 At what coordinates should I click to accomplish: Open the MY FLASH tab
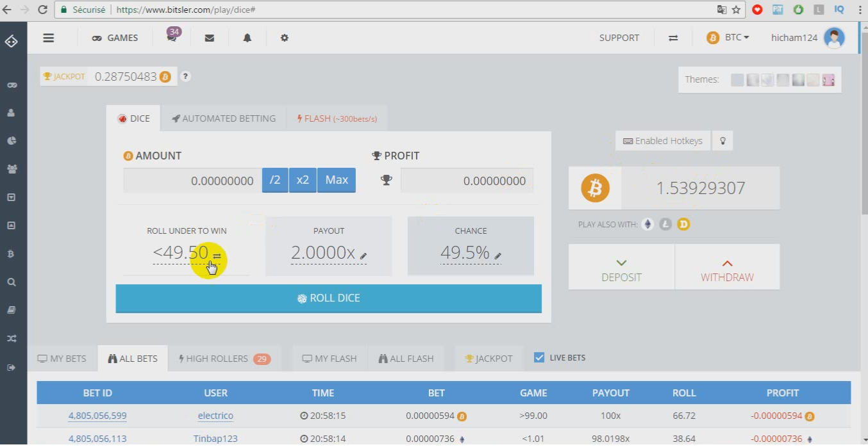click(x=330, y=359)
